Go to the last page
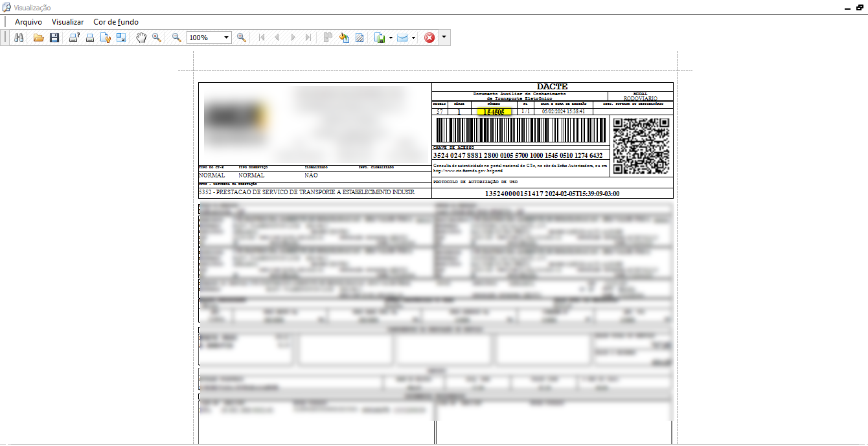Image resolution: width=868 pixels, height=446 pixels. point(308,38)
